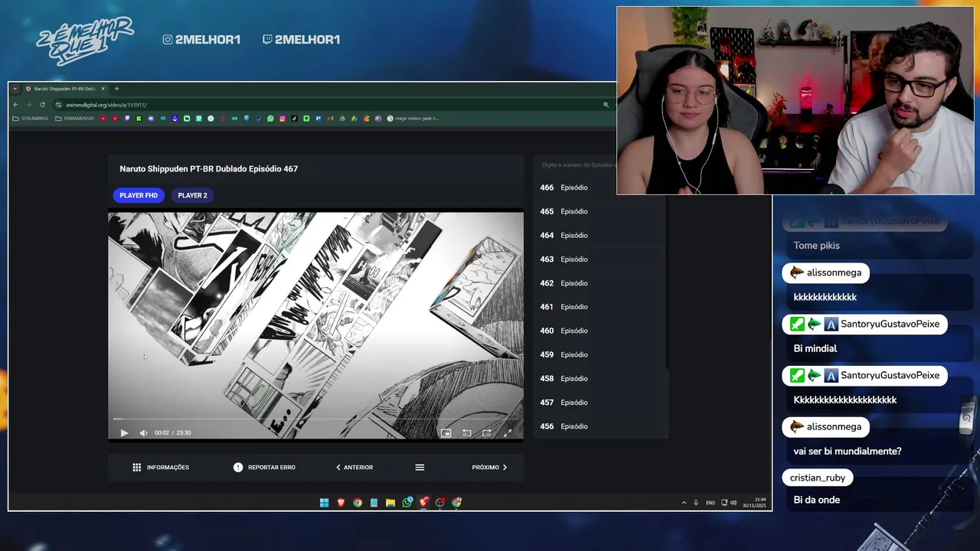
Task: Go to ANTERIOR episode
Action: (354, 468)
